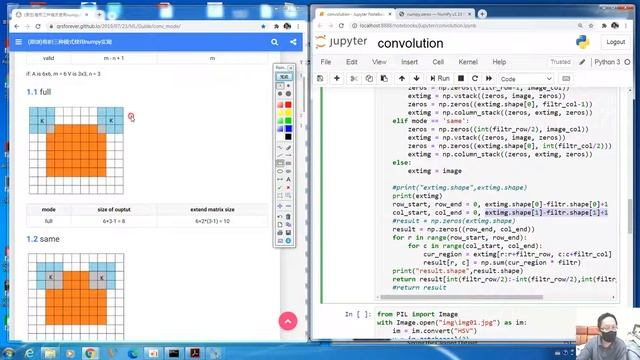Open the Edit menu in Jupyter
Image resolution: width=640 pixels, height=360 pixels.
pos(351,62)
